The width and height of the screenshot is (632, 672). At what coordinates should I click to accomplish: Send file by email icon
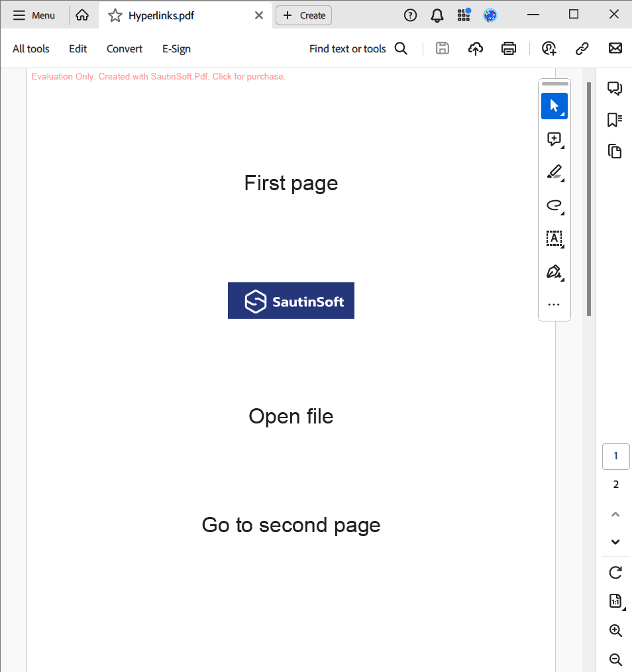(615, 48)
